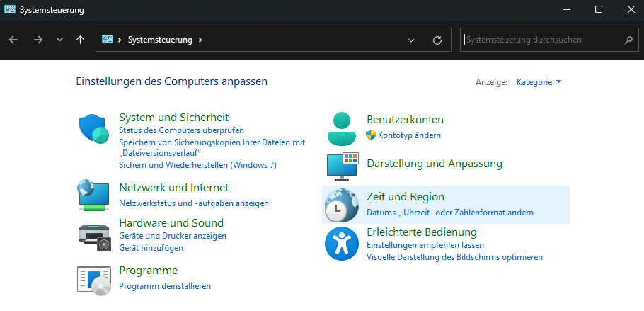The image size is (644, 311).
Task: Refresh the Systemsteuerung view
Action: click(437, 40)
